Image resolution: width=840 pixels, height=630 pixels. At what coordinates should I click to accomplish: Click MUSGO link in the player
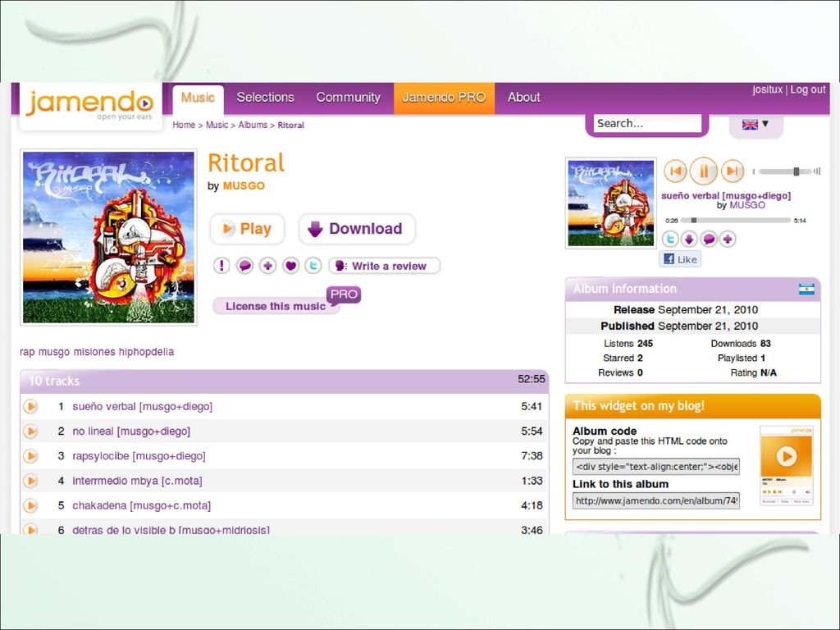[746, 205]
